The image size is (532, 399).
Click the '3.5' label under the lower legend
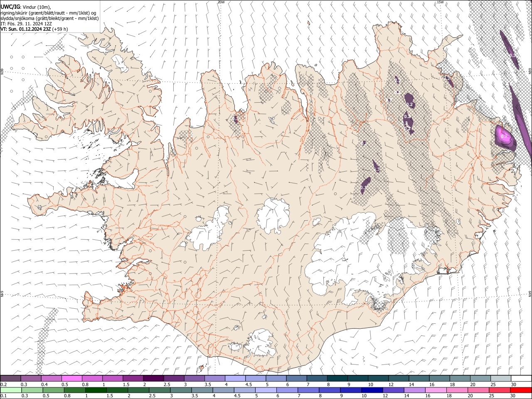coord(195,396)
